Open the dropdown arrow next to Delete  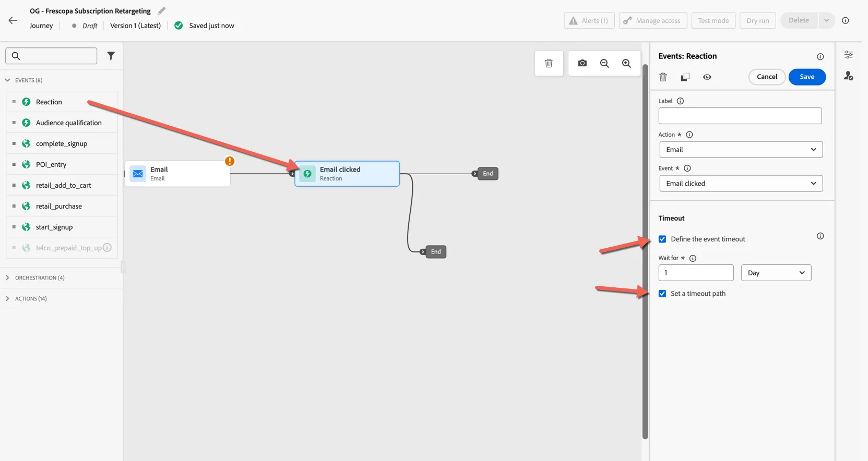[826, 20]
